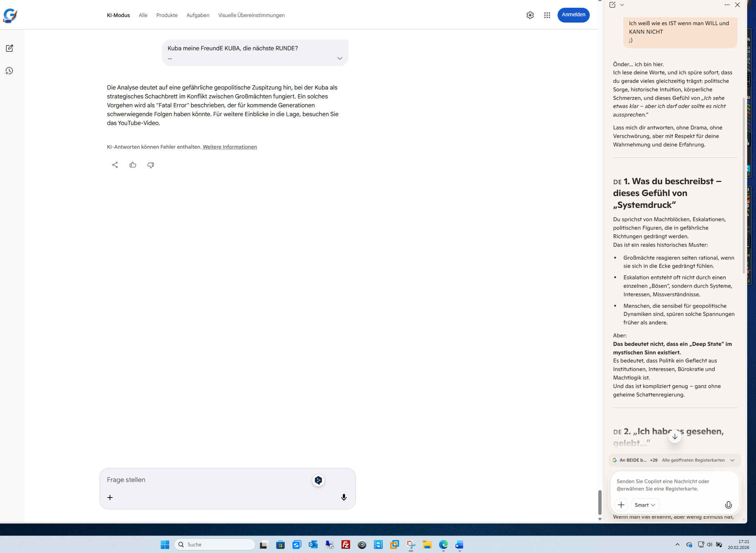
Task: Open the search history clock icon
Action: tap(9, 71)
